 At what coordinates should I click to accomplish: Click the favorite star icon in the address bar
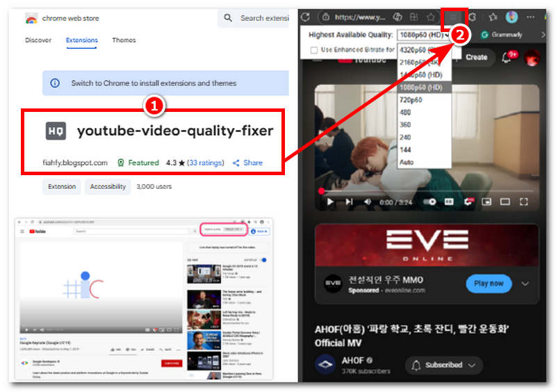pyautogui.click(x=430, y=17)
